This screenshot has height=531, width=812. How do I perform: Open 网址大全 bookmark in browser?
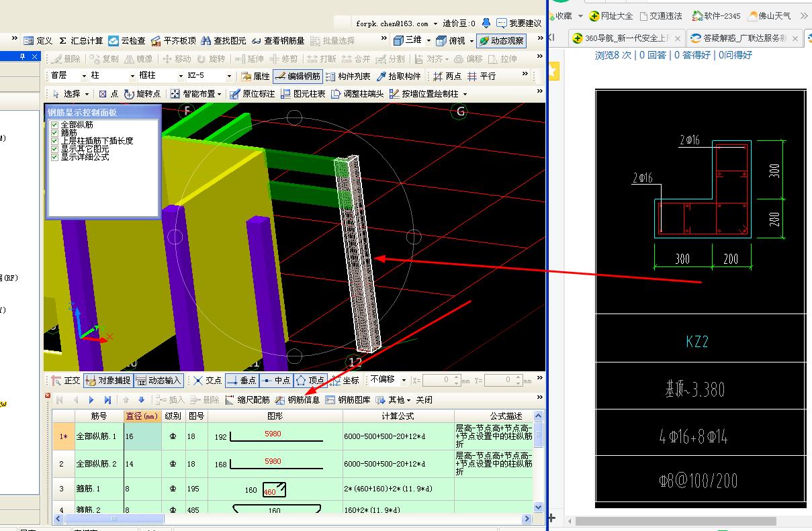tap(611, 15)
